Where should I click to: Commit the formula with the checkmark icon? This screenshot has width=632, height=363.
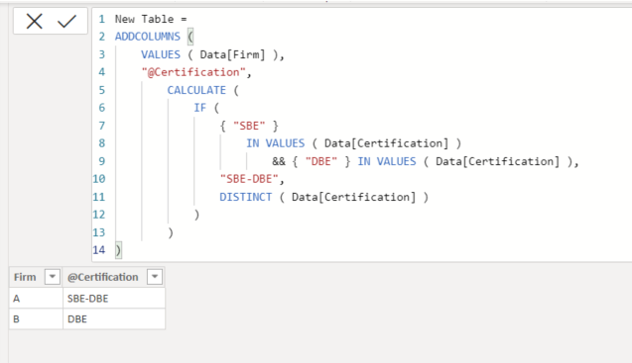67,21
